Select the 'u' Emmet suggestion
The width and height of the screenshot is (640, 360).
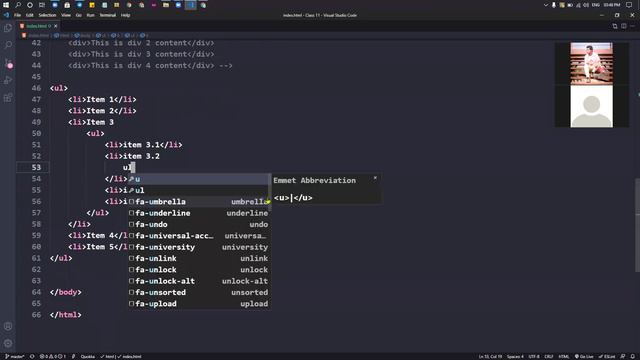coord(198,179)
